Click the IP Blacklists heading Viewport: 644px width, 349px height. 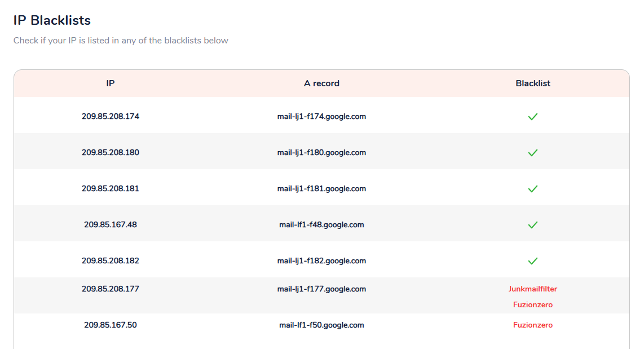point(52,21)
